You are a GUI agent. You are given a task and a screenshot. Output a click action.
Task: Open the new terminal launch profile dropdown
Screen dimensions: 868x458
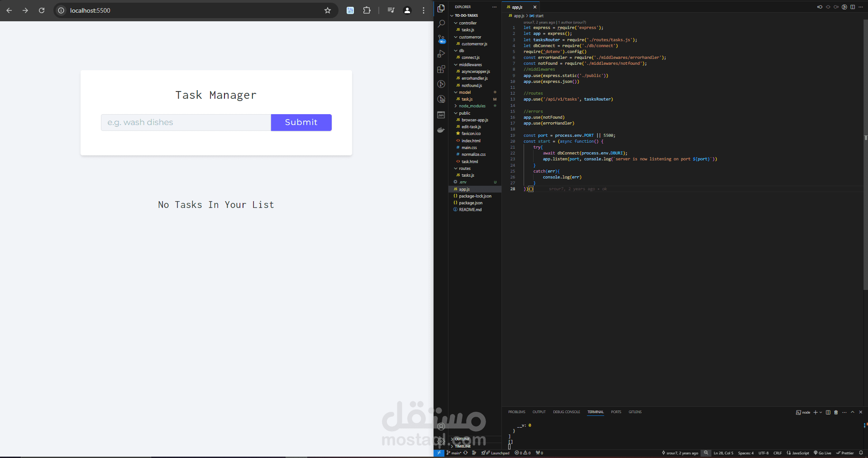pos(821,412)
